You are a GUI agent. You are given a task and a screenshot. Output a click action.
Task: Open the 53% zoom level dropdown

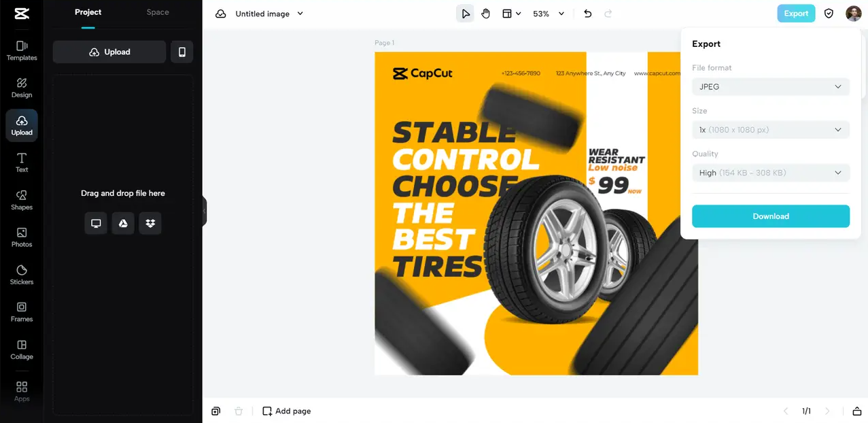coord(549,14)
